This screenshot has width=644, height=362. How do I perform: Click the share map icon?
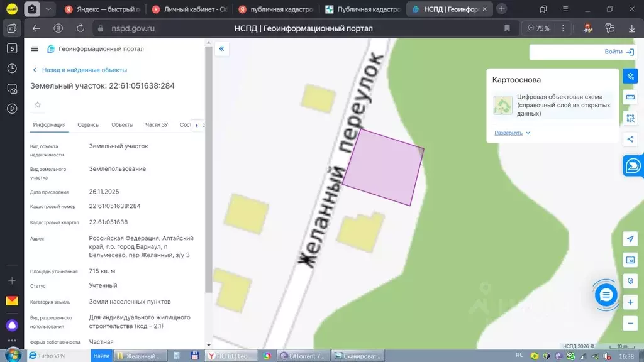630,139
